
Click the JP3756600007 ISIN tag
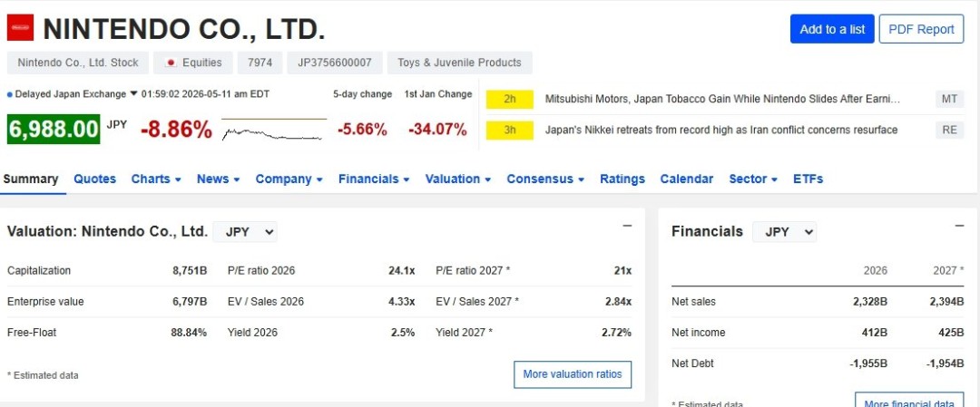(334, 63)
